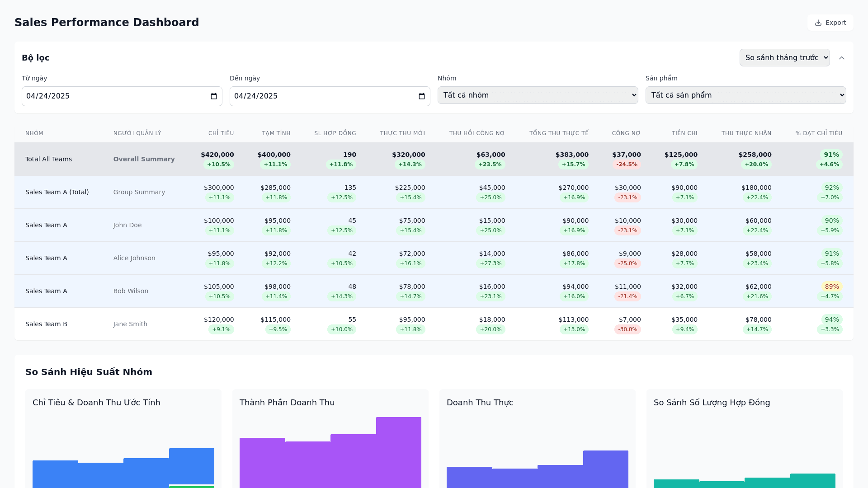Image resolution: width=868 pixels, height=488 pixels.
Task: Click the Export download icon
Action: pos(818,23)
